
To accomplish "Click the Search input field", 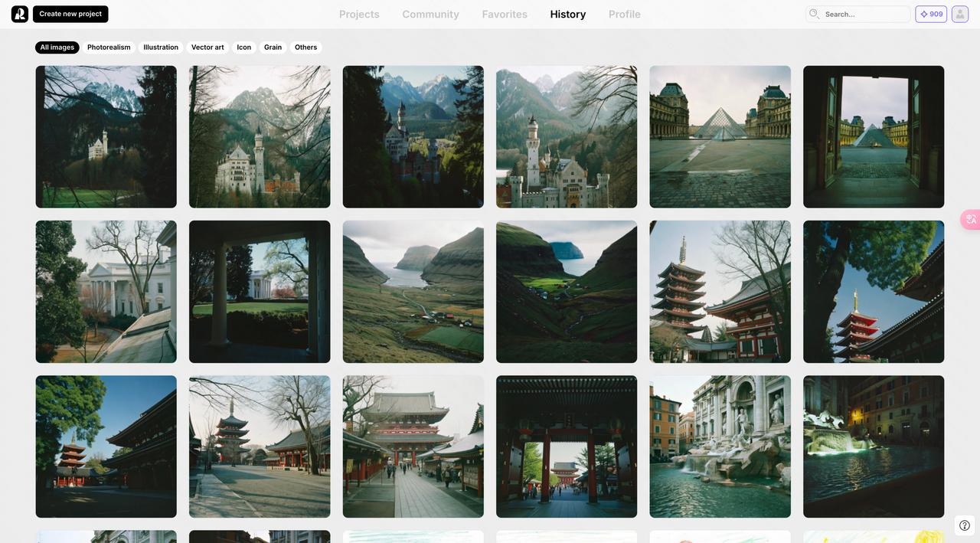I will pyautogui.click(x=858, y=14).
